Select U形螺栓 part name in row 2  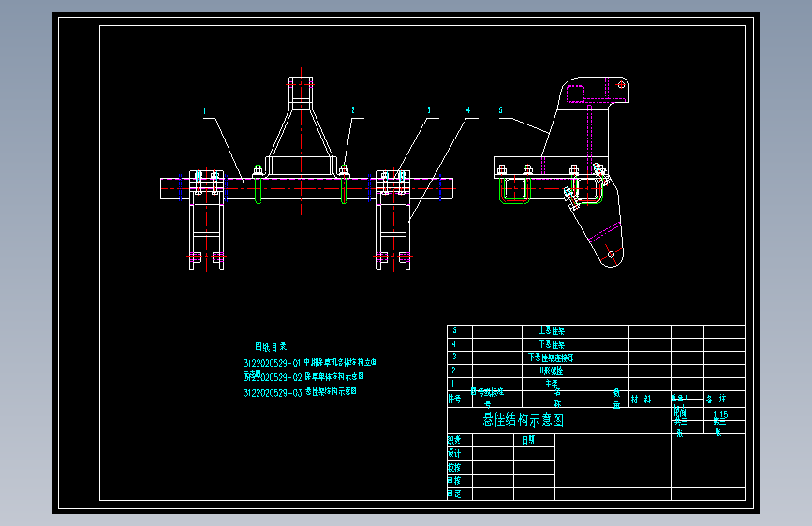coord(551,372)
